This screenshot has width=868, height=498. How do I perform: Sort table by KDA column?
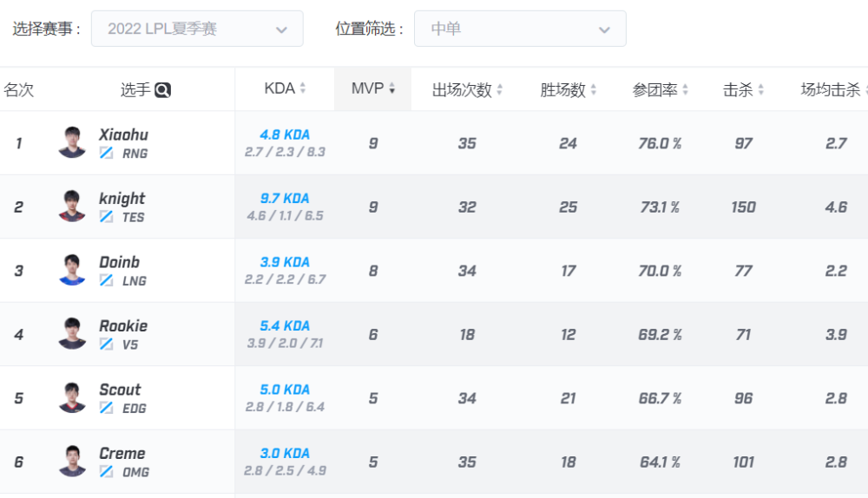(285, 88)
